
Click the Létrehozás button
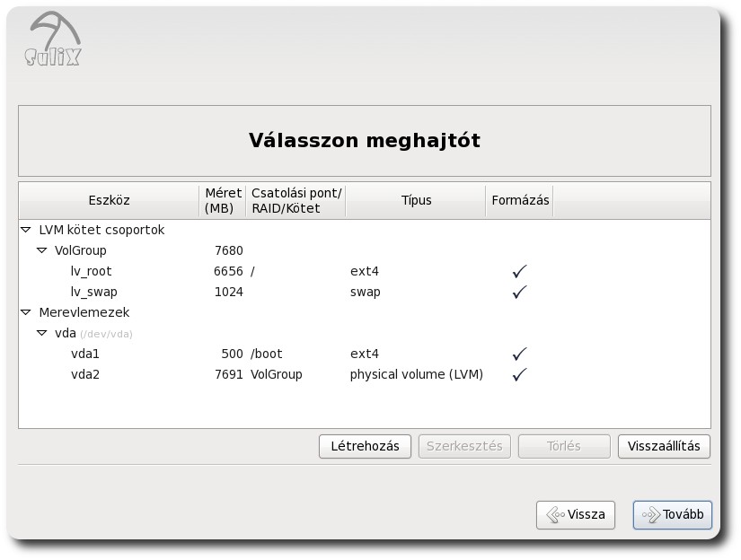[365, 446]
